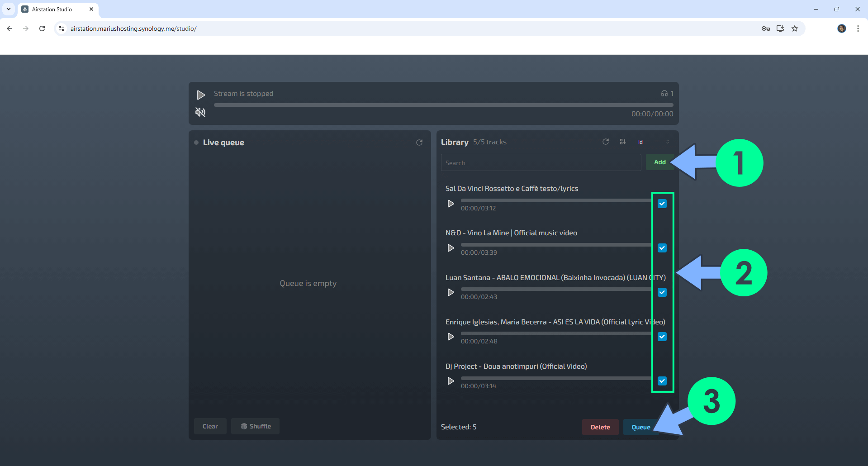Uncheck the Sal Da Vinci track checkbox

[662, 204]
